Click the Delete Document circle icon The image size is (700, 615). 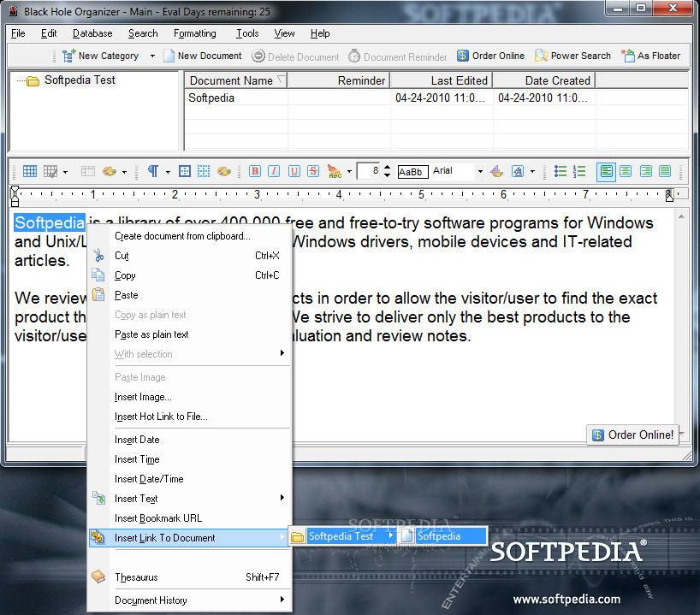(x=258, y=56)
